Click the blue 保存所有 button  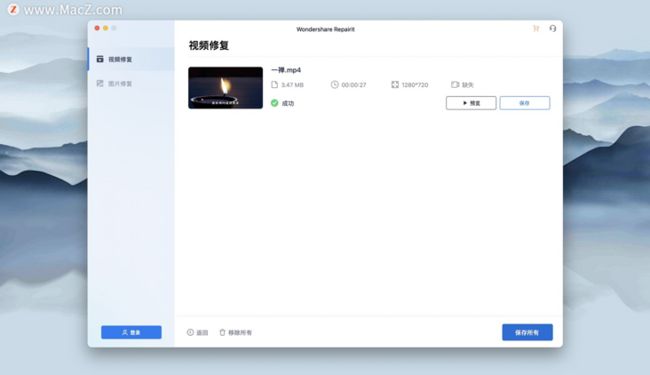[527, 332]
